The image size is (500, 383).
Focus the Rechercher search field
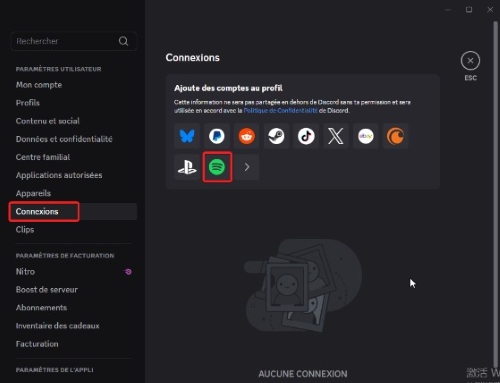click(74, 41)
